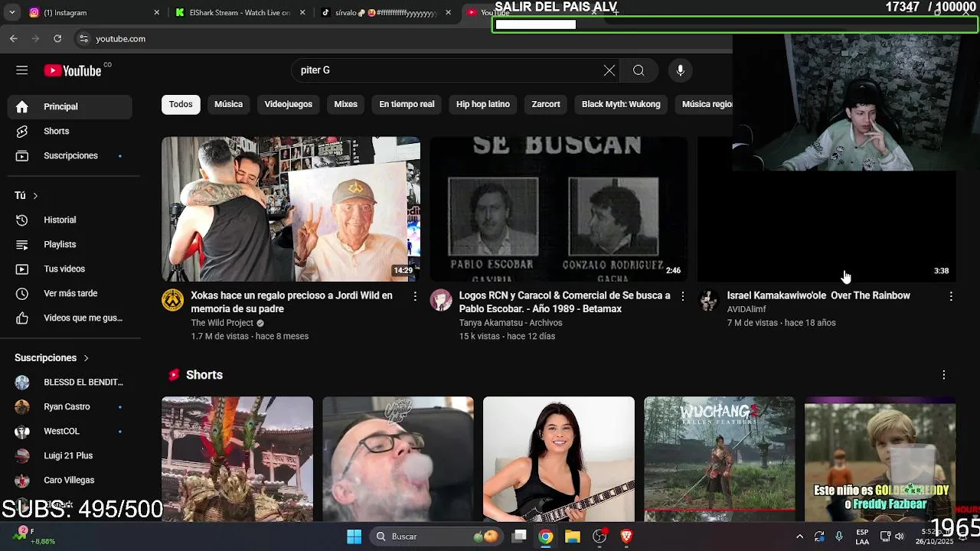Go to Principal in sidebar
Screen dimensions: 980x551
70,106
